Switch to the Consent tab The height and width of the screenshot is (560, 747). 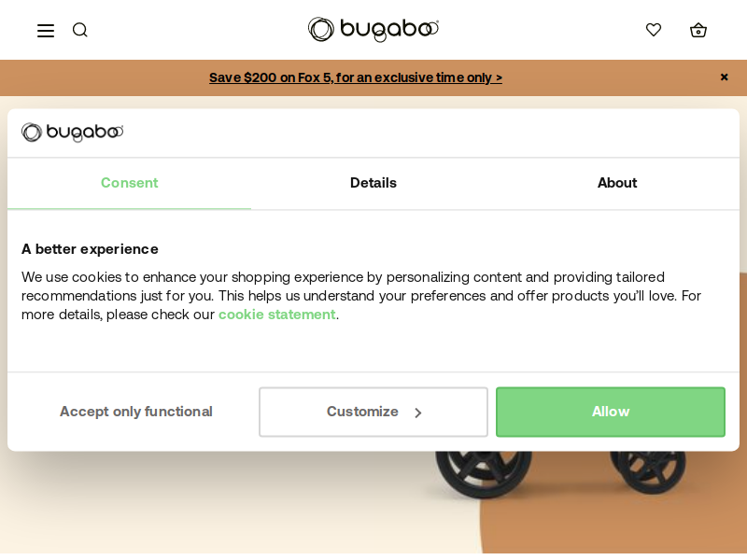pos(129,183)
